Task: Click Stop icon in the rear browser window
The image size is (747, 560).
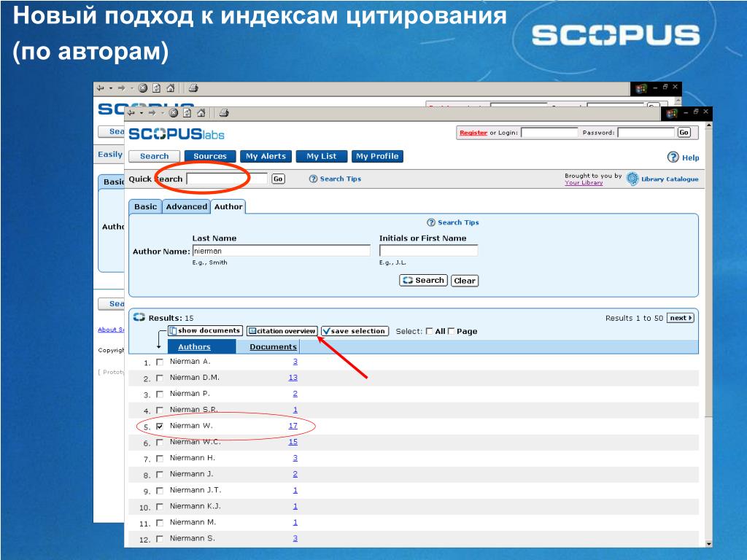Action: [x=142, y=88]
